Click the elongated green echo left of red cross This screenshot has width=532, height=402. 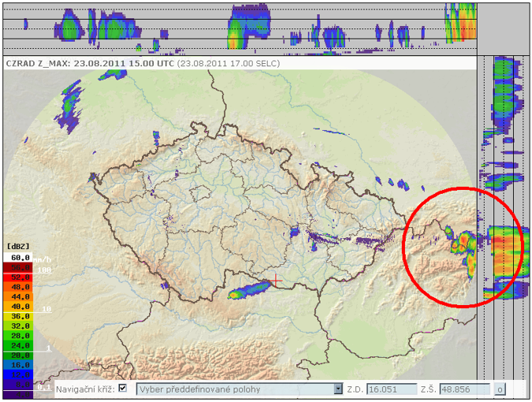[248, 291]
